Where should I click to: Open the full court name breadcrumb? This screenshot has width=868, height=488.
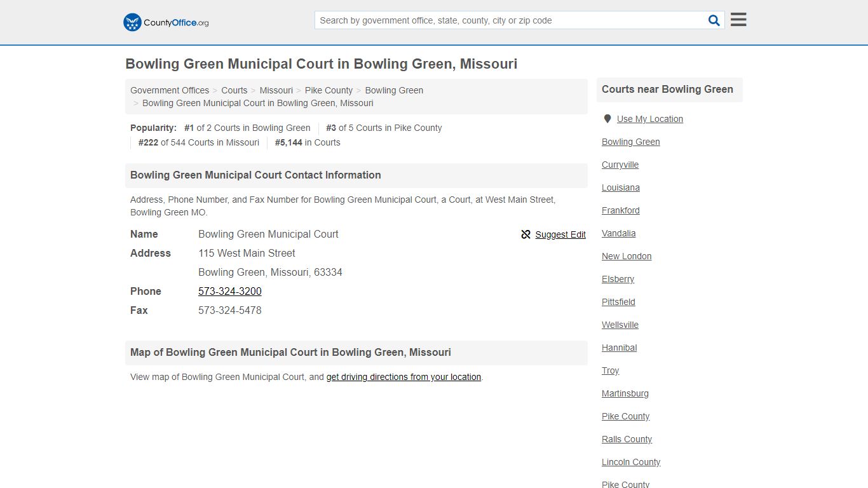258,103
